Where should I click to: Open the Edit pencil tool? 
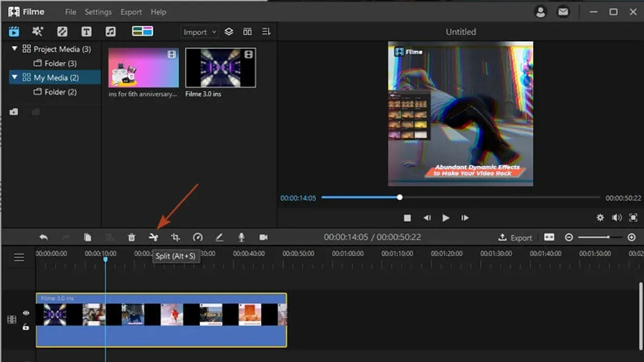click(x=219, y=237)
